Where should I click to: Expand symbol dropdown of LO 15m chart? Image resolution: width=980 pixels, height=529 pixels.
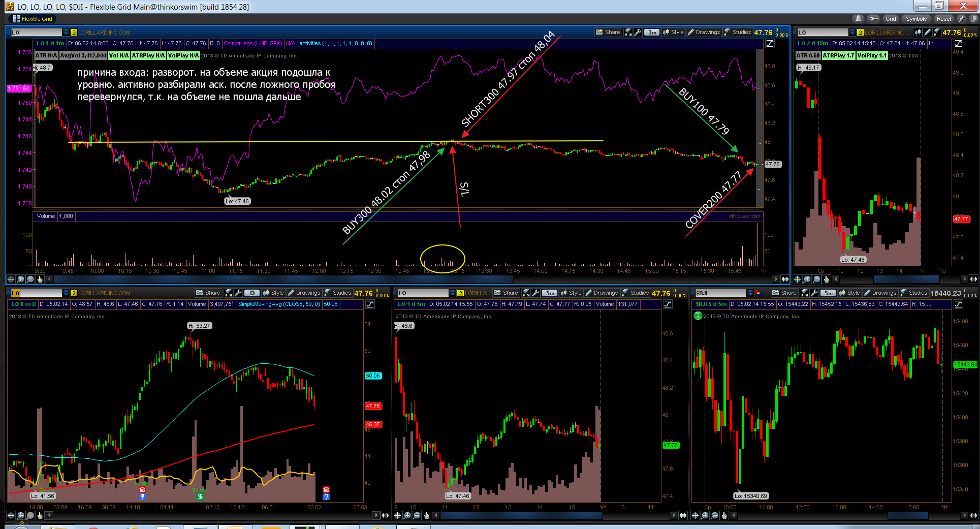[852, 32]
